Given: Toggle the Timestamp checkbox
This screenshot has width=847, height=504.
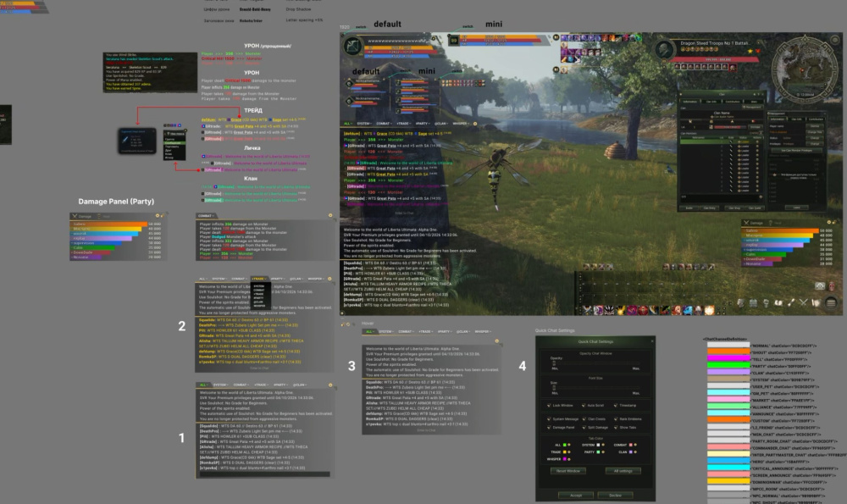Looking at the screenshot, I should click(x=615, y=405).
